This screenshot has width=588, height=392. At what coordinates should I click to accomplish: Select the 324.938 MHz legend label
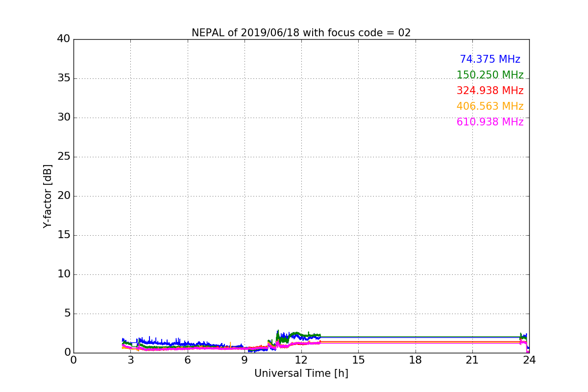tap(490, 91)
